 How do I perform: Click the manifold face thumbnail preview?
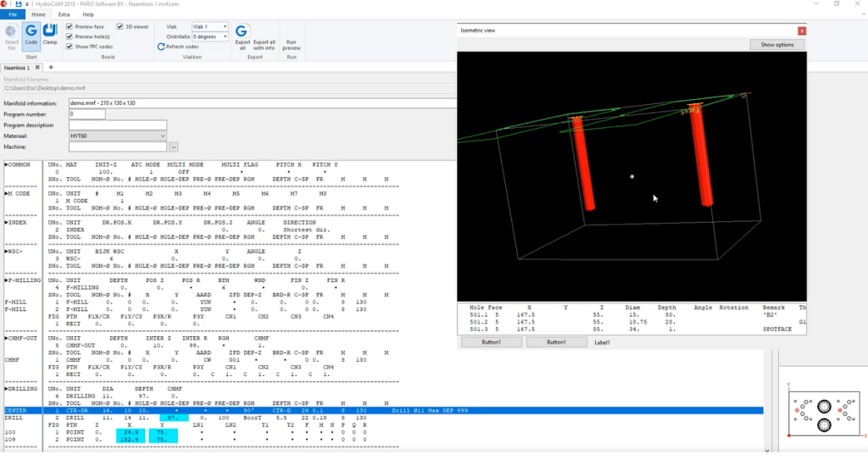coord(824,413)
